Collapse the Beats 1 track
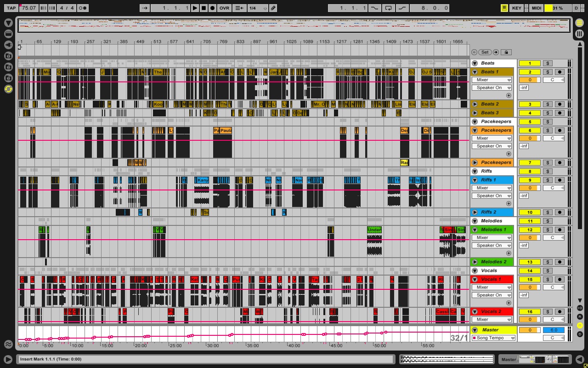 475,72
